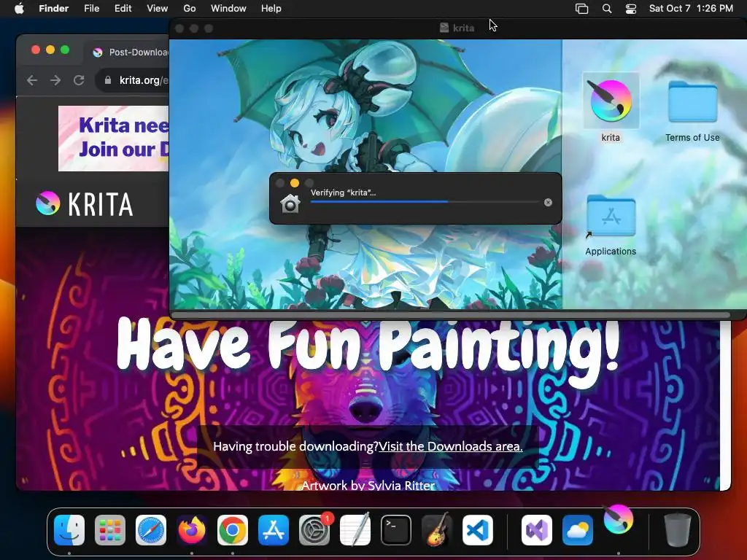The width and height of the screenshot is (747, 560).
Task: Open the View menu
Action: pos(158,8)
